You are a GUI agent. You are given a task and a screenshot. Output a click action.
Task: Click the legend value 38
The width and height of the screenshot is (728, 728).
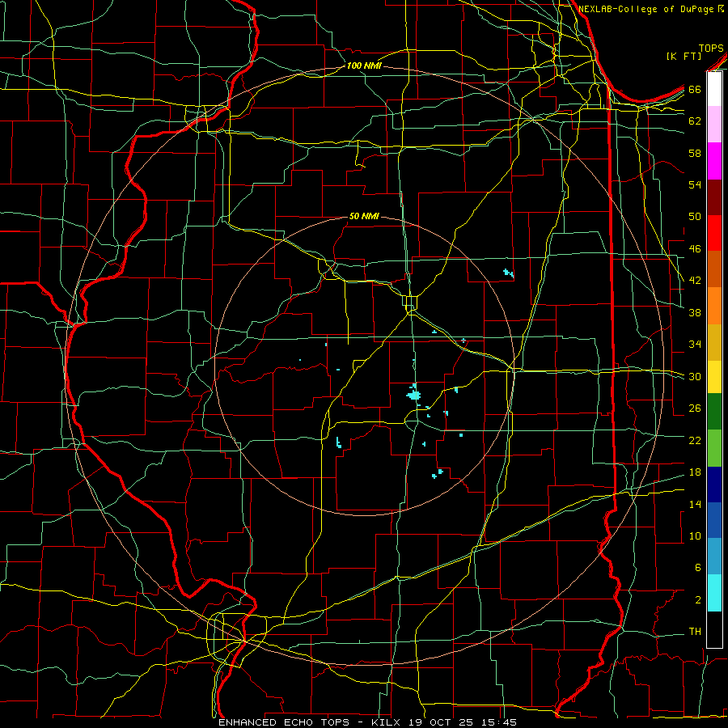click(x=695, y=312)
